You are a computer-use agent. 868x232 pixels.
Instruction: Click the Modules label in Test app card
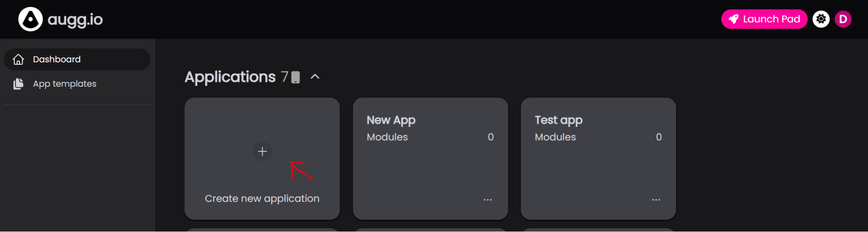(555, 137)
